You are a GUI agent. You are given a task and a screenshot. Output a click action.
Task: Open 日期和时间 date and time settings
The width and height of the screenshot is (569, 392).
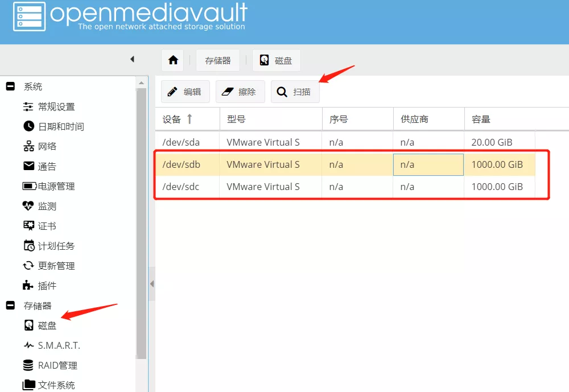(60, 127)
